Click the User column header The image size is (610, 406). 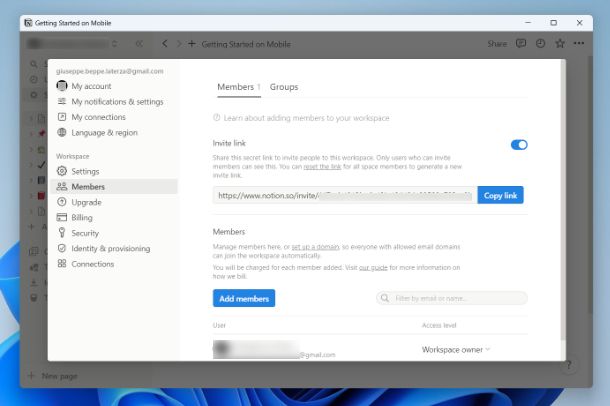(x=219, y=325)
